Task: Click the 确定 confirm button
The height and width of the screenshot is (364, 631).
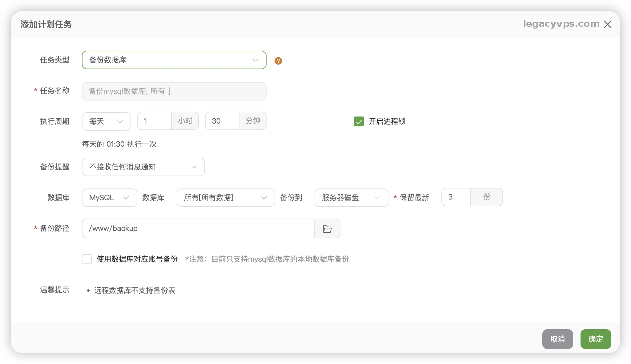Action: [595, 339]
